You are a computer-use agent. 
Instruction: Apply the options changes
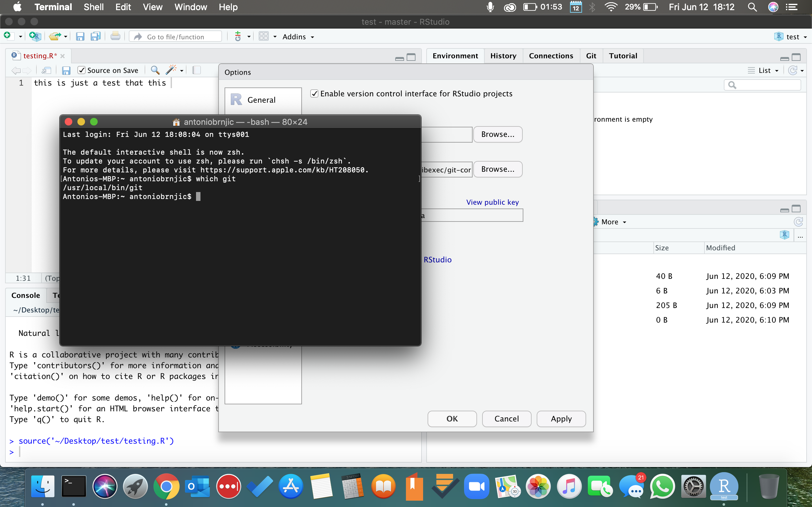[x=561, y=419]
